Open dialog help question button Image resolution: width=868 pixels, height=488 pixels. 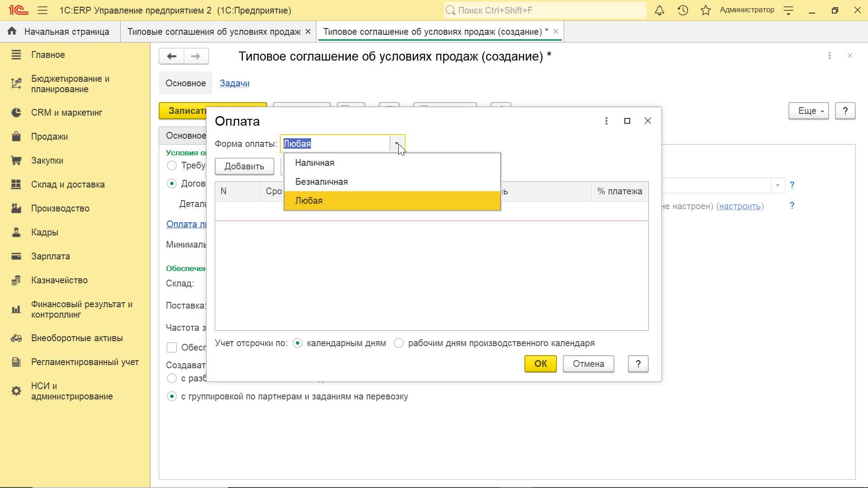[x=638, y=364]
